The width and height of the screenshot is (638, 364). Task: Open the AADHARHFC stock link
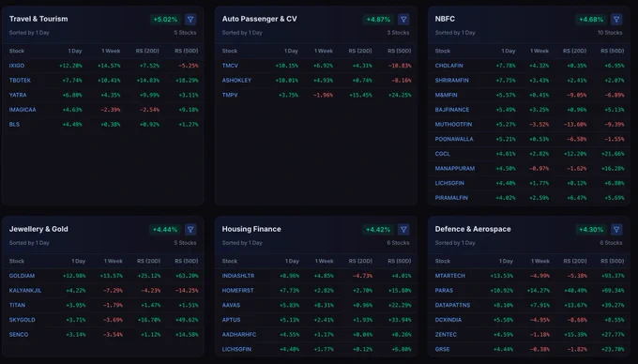click(x=239, y=334)
